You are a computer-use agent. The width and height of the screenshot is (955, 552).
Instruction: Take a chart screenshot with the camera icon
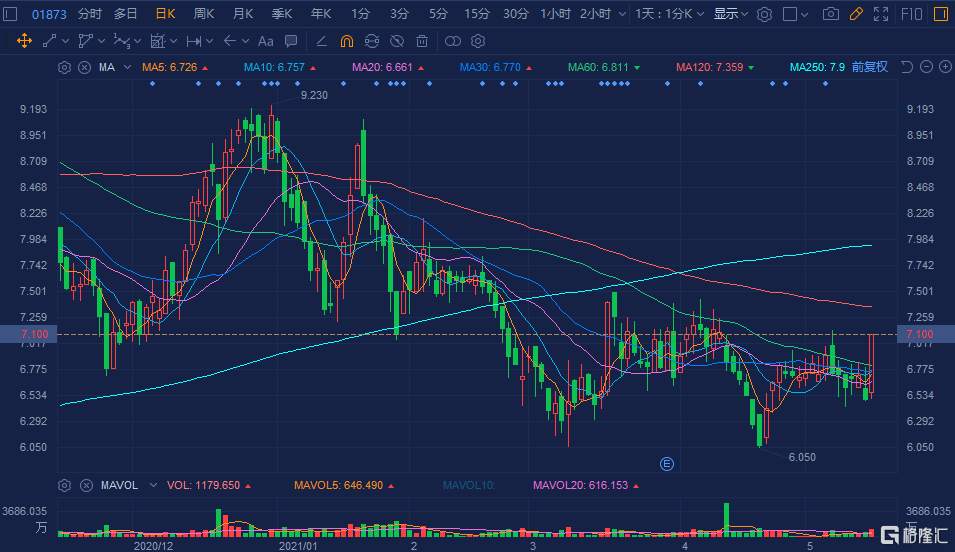point(830,14)
